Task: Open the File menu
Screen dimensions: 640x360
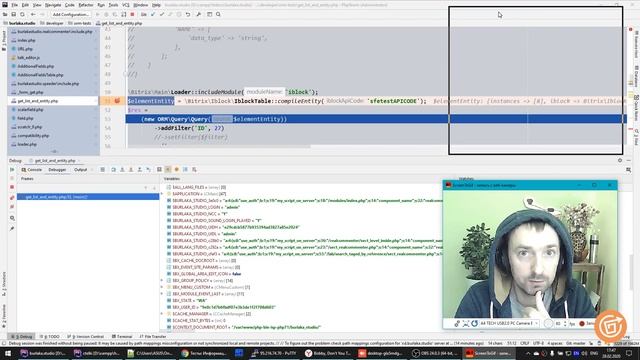Action: coord(15,5)
